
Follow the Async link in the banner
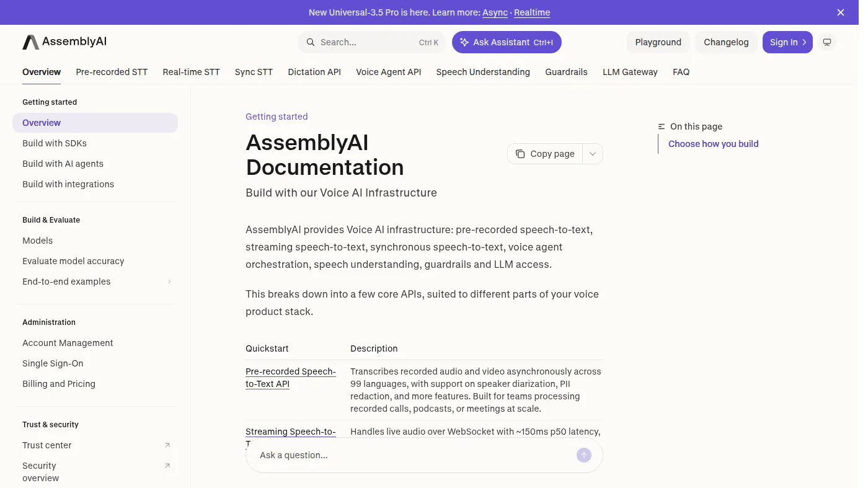pyautogui.click(x=495, y=12)
